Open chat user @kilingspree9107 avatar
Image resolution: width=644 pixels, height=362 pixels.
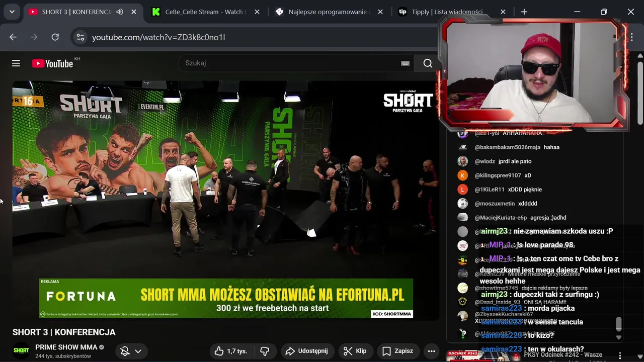(462, 175)
